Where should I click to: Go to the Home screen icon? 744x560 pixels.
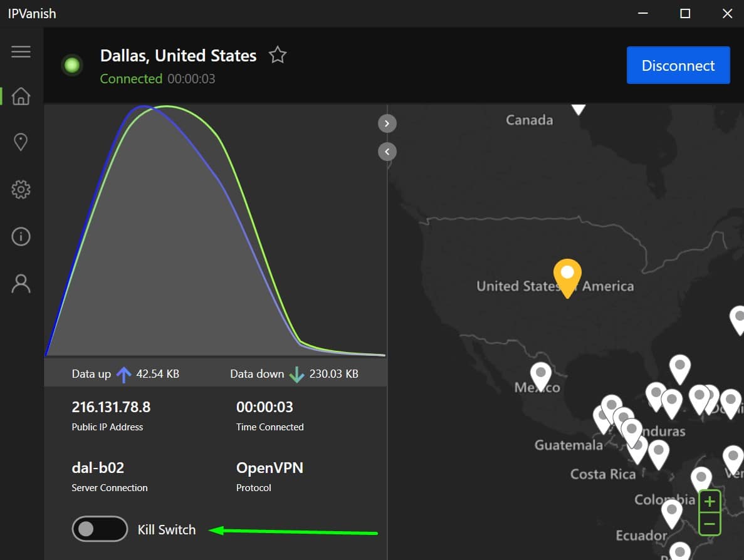[x=21, y=96]
